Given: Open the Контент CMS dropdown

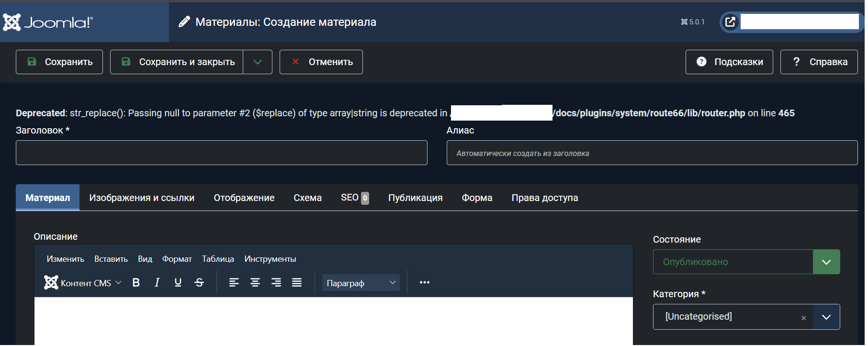Looking at the screenshot, I should 83,283.
